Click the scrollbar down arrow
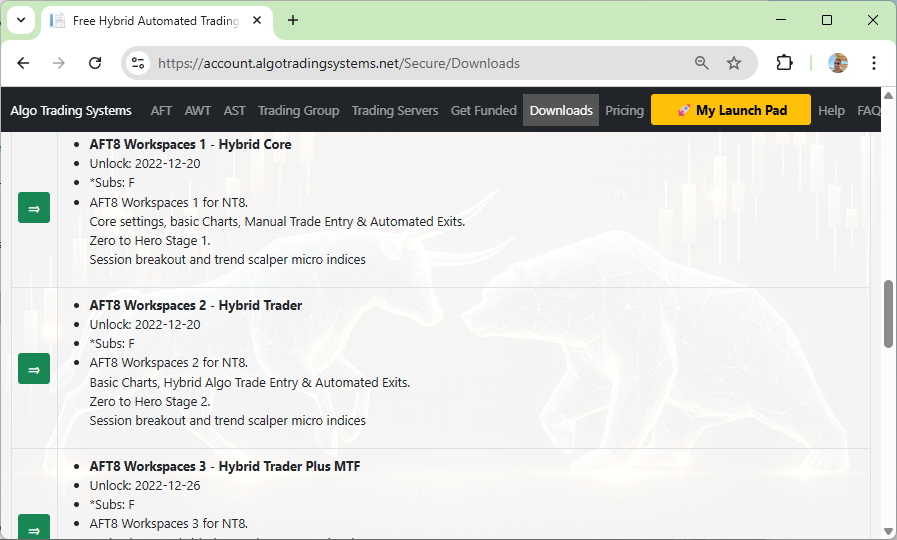Screen dimensions: 897x540 [x=888, y=531]
